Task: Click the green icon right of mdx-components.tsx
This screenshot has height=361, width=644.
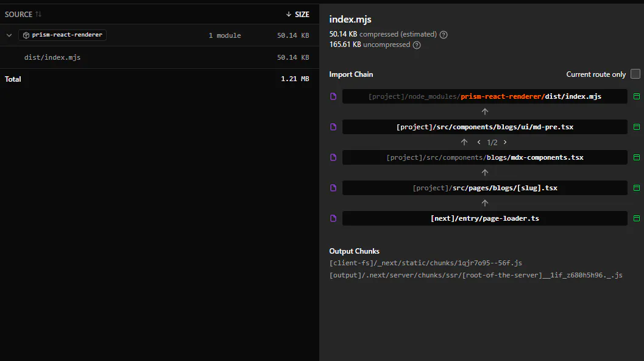Action: pyautogui.click(x=637, y=157)
